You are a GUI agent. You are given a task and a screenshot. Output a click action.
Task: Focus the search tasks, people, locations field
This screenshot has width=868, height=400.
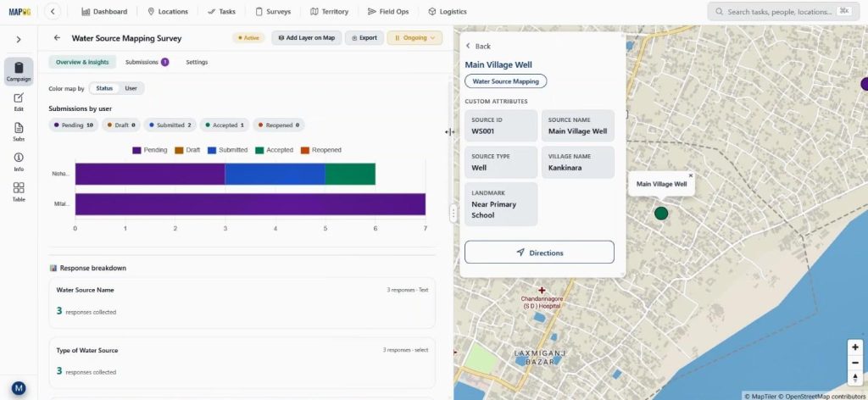tap(783, 12)
